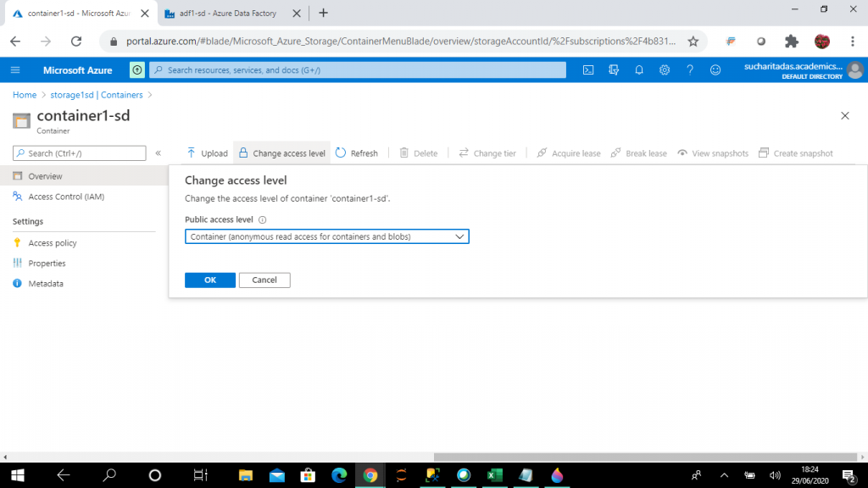
Task: Open Windows Action Center notifications
Action: 849,475
